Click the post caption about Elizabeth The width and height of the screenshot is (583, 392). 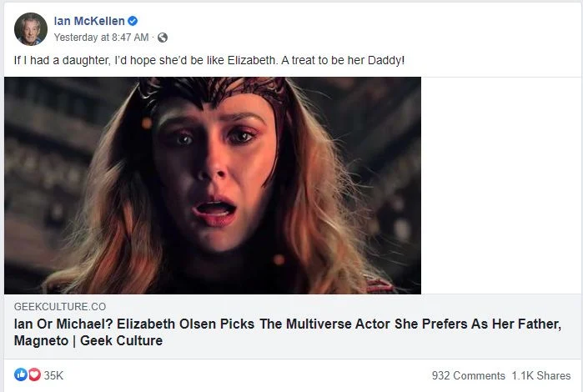pos(207,62)
